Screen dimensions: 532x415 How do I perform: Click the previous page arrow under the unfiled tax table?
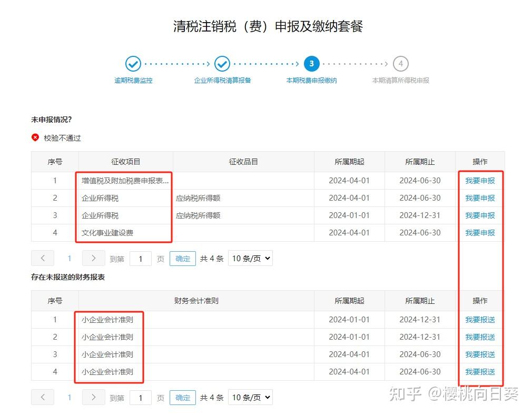43,258
